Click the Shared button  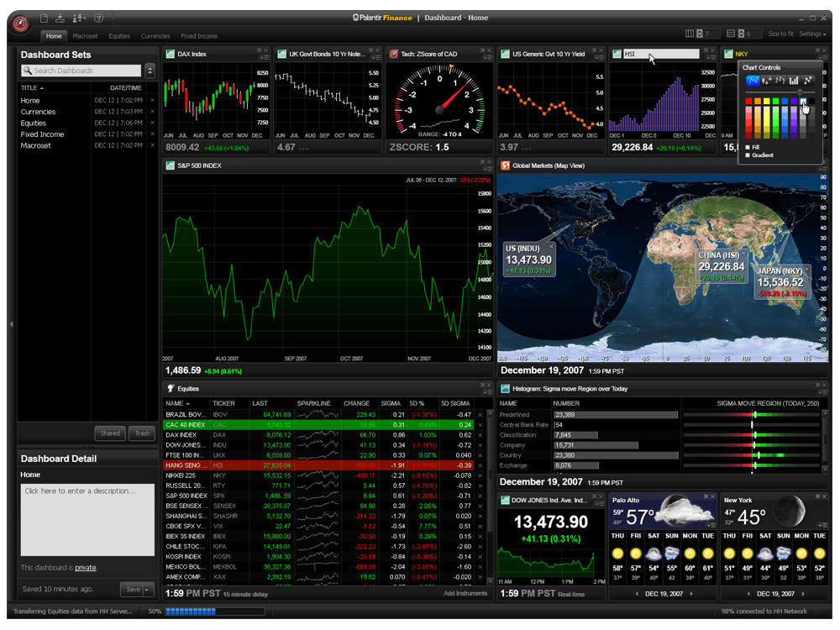click(x=110, y=433)
